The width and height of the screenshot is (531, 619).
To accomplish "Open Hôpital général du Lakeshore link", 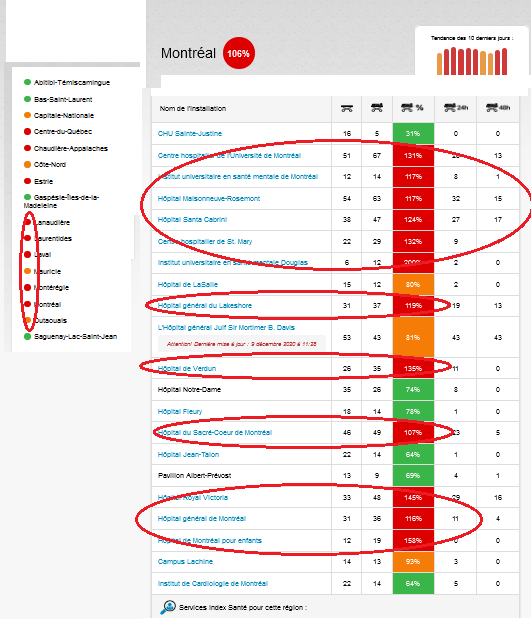I will 205,306.
